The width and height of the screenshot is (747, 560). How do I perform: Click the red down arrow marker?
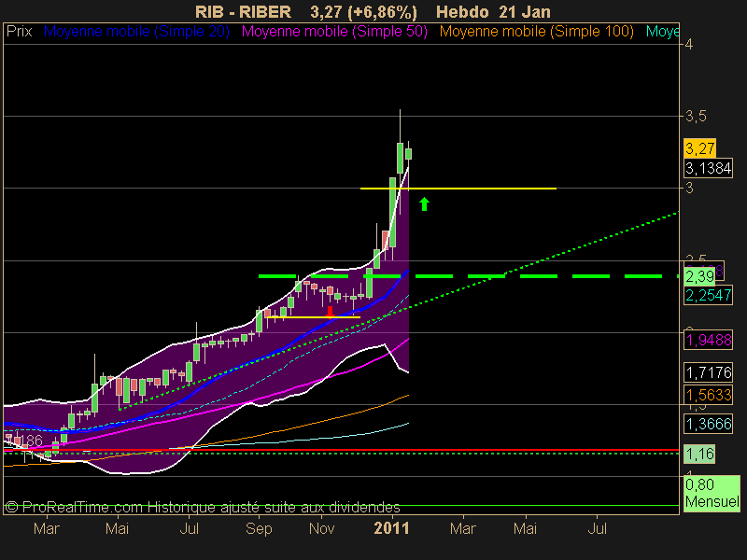pyautogui.click(x=330, y=312)
